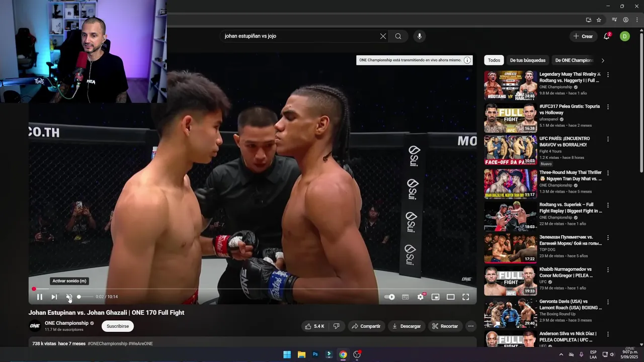This screenshot has width=644, height=362.
Task: Open the account avatar menu
Action: 625,36
